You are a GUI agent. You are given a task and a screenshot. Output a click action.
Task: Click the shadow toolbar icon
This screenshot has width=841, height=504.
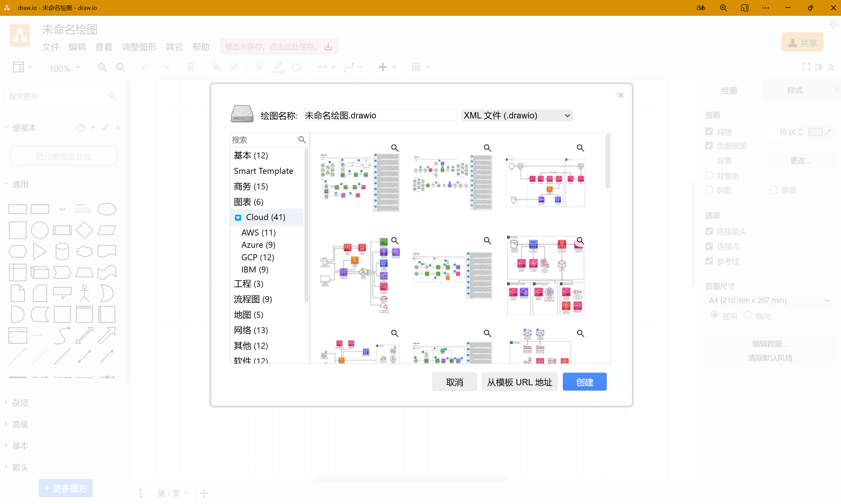click(296, 67)
